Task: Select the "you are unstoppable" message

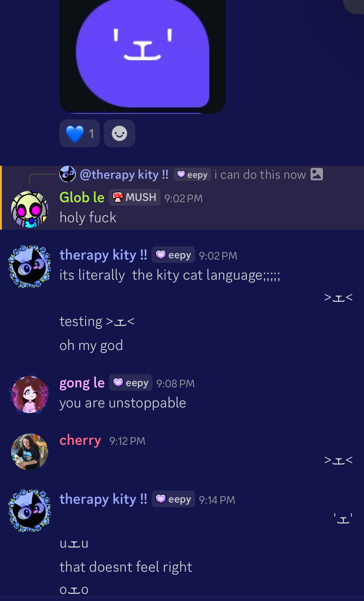Action: (123, 403)
